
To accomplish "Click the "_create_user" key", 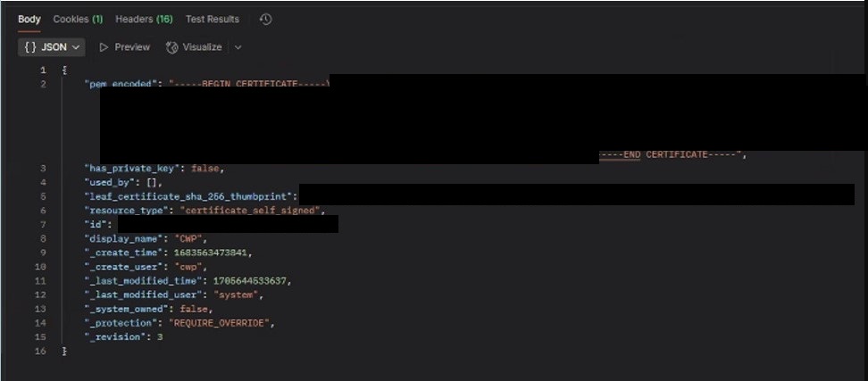I will 124,267.
